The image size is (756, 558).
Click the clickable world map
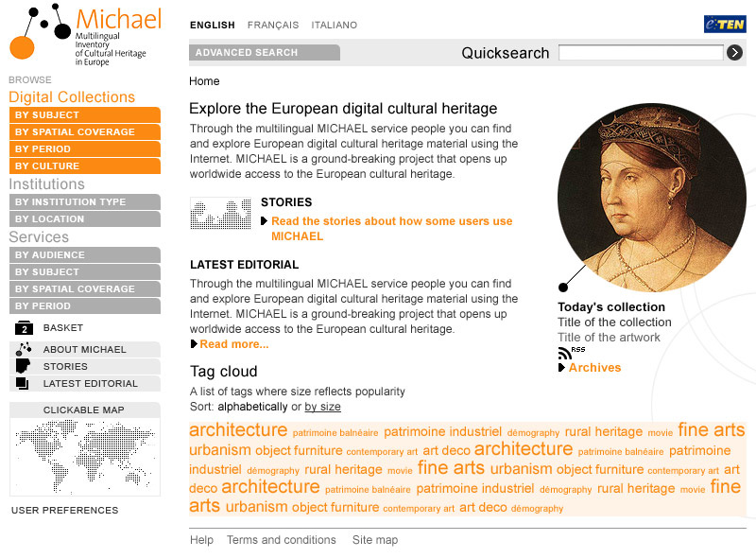[85, 457]
